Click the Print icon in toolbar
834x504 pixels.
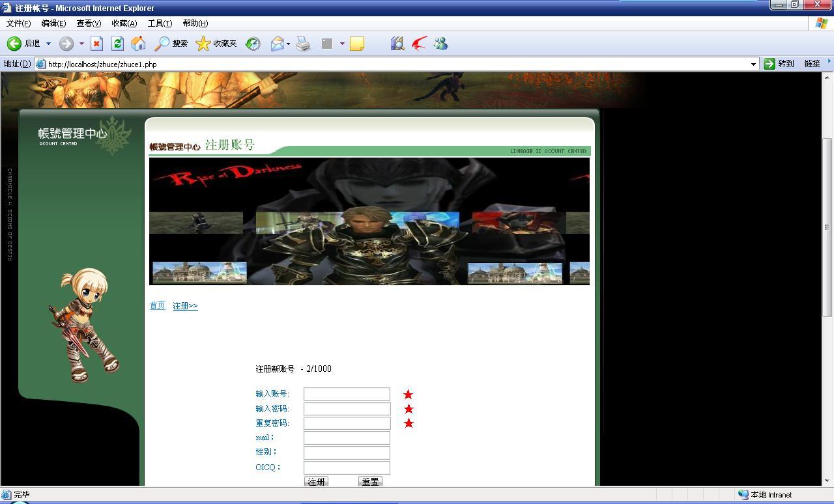coord(303,44)
